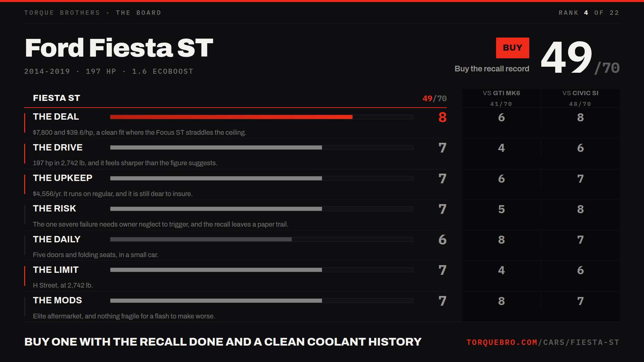The height and width of the screenshot is (362, 644).
Task: Click Civic SI score 8 in THE DEAL row
Action: [x=580, y=117]
